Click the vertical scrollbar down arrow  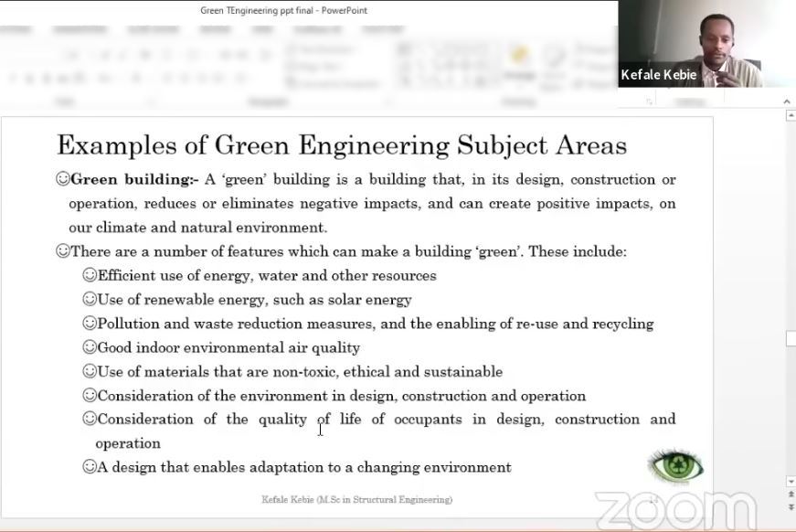click(791, 481)
